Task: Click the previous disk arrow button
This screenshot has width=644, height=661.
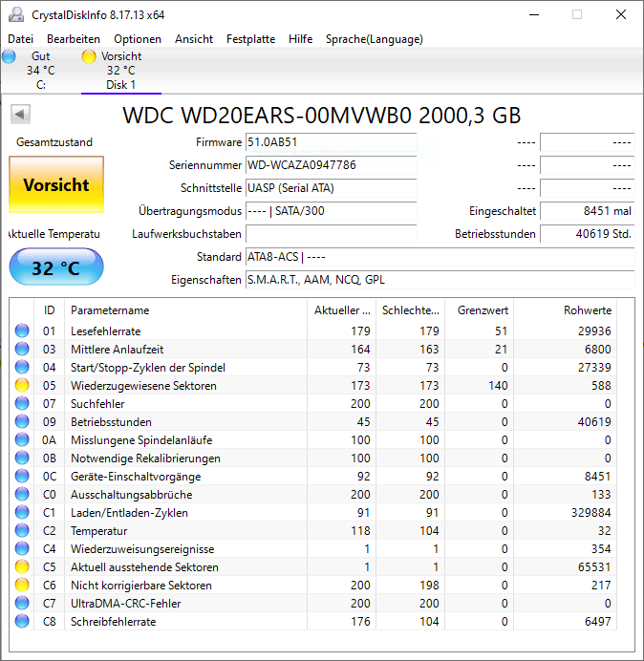Action: click(20, 115)
